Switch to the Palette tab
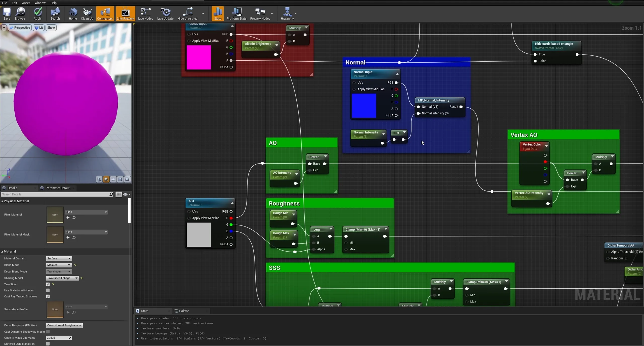 click(x=184, y=311)
